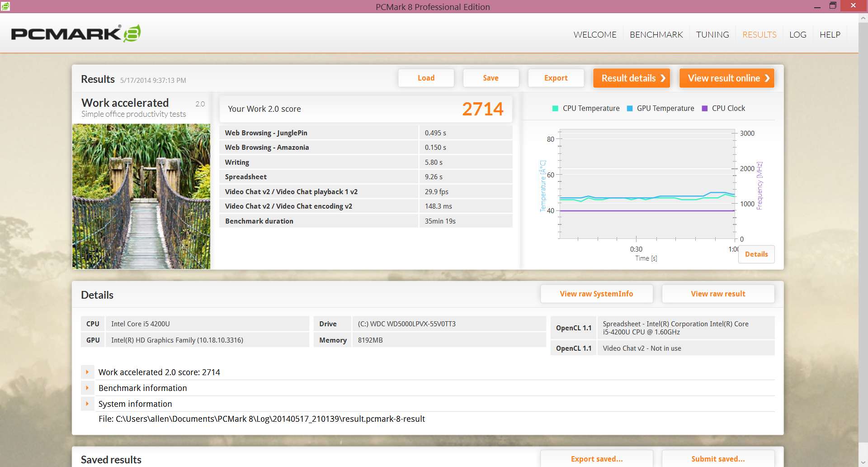Click the scroll down arrow
This screenshot has width=868, height=467.
point(863,462)
